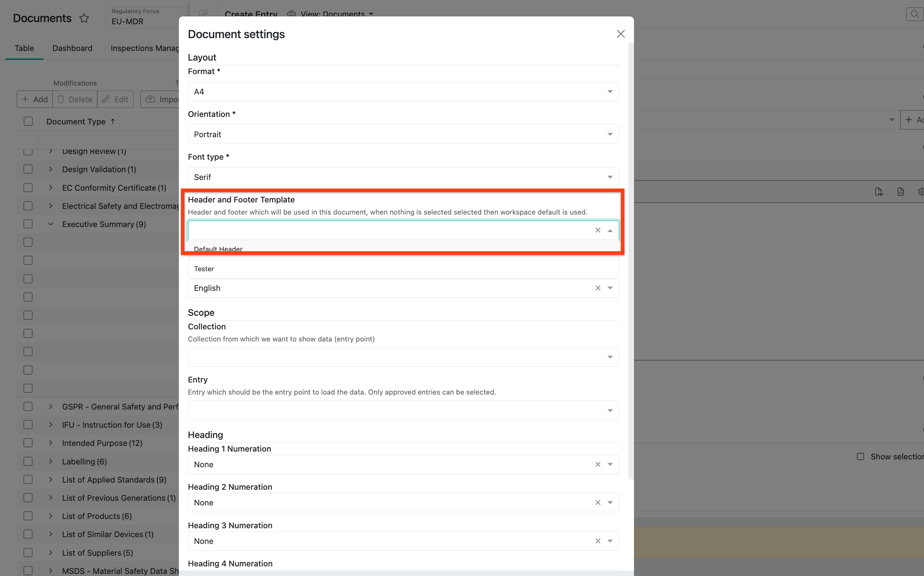Check the GSPR row checkbox
This screenshot has width=924, height=576.
coord(28,406)
